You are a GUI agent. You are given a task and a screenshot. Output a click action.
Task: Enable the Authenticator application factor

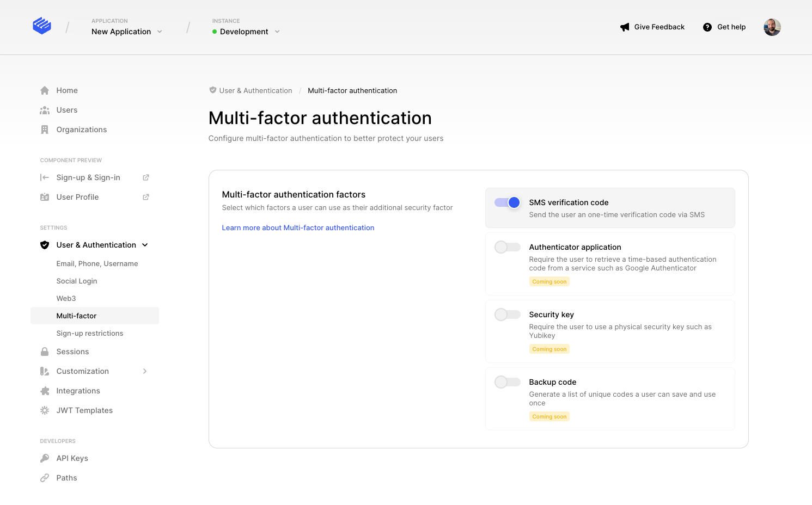(x=507, y=247)
